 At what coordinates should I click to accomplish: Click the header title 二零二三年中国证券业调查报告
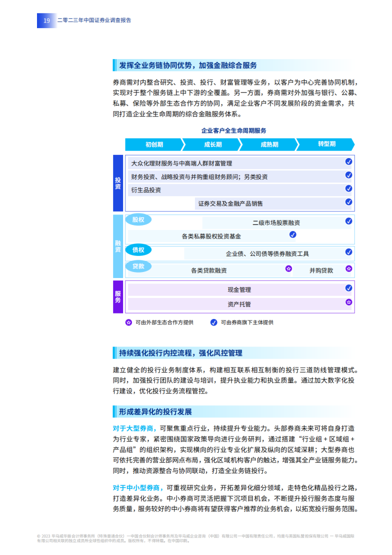click(94, 20)
